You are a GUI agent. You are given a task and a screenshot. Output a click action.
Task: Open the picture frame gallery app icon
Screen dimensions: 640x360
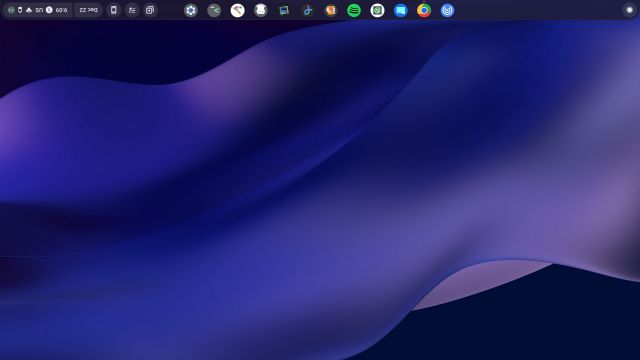pos(284,10)
